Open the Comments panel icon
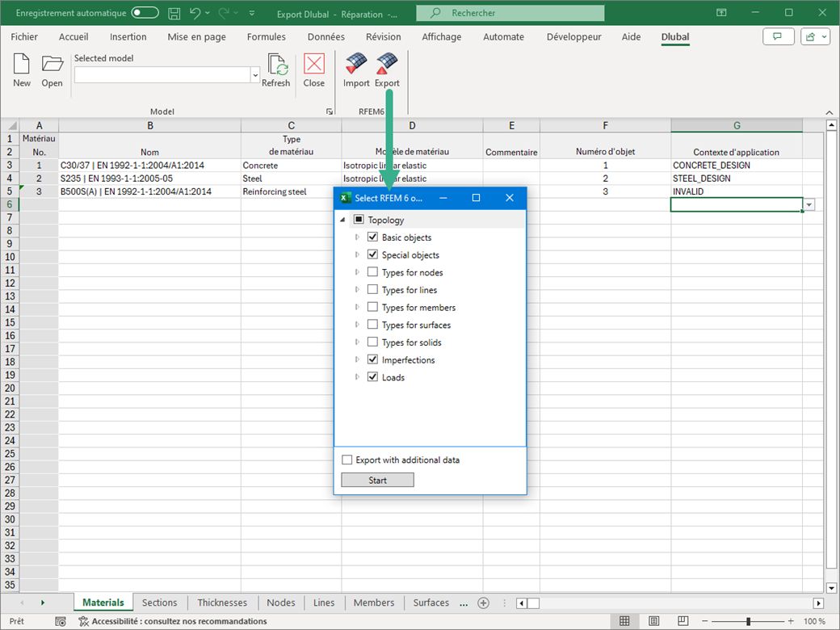Screen dimensions: 840x630 click(x=778, y=36)
